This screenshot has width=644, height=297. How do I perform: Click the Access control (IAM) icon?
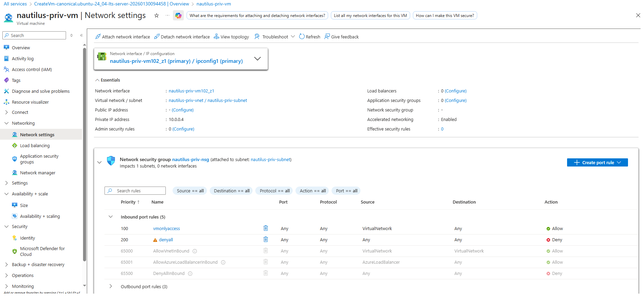coord(6,69)
